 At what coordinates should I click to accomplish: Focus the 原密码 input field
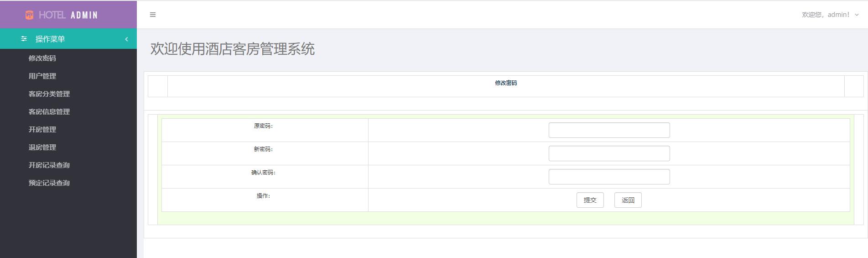609,130
